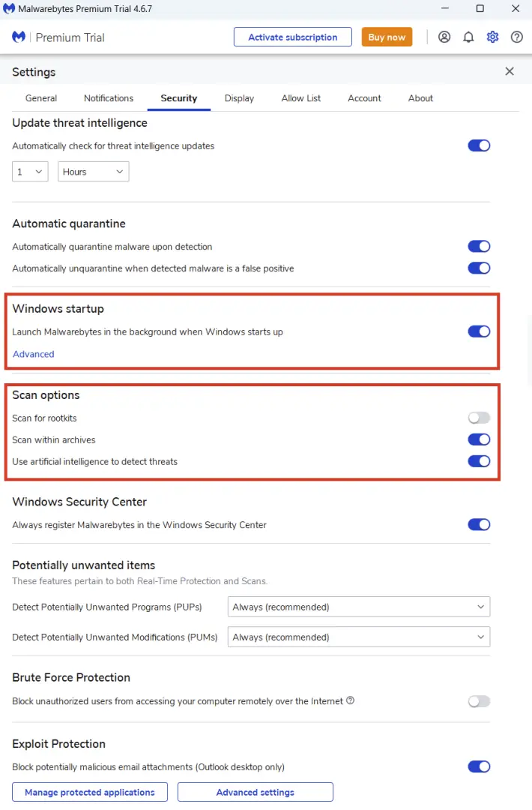Click the Advanced link under Windows startup
This screenshot has width=532, height=810.
point(34,354)
